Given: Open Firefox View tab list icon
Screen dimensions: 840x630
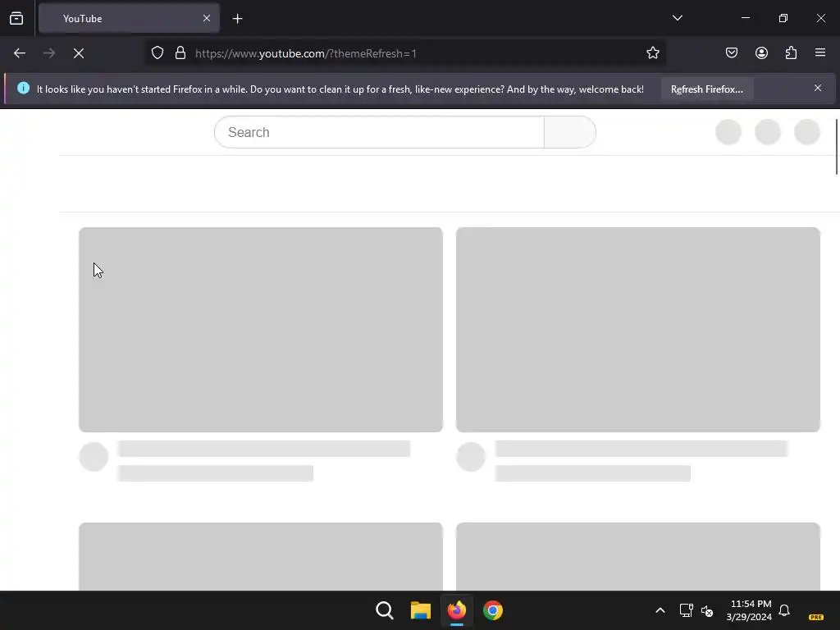Looking at the screenshot, I should point(16,18).
